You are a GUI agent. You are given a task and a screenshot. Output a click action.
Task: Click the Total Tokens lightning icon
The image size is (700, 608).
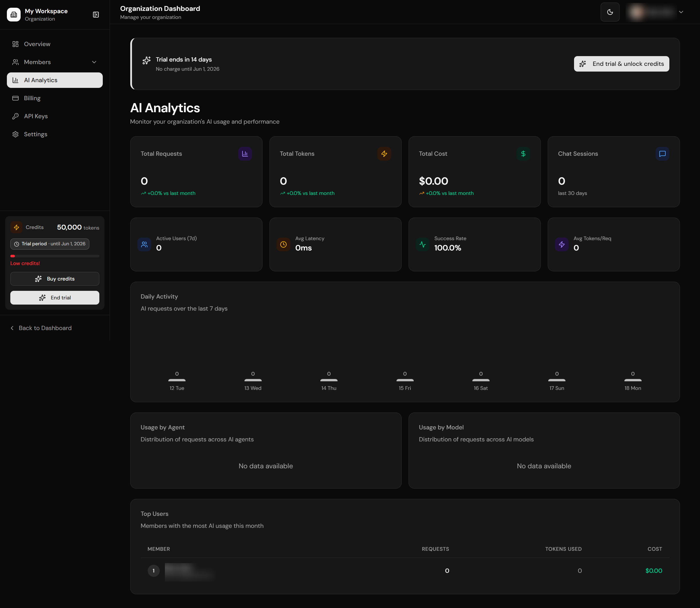point(384,154)
